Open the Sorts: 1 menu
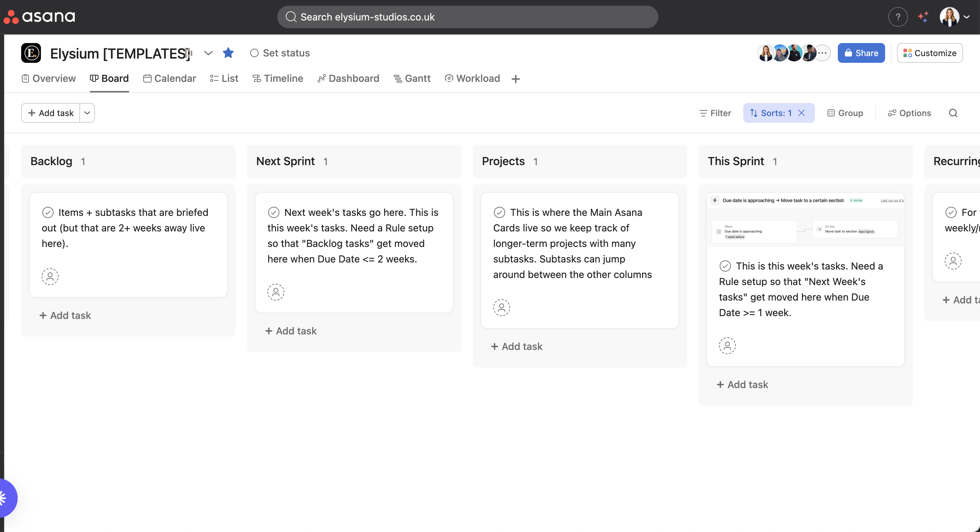 [x=770, y=113]
